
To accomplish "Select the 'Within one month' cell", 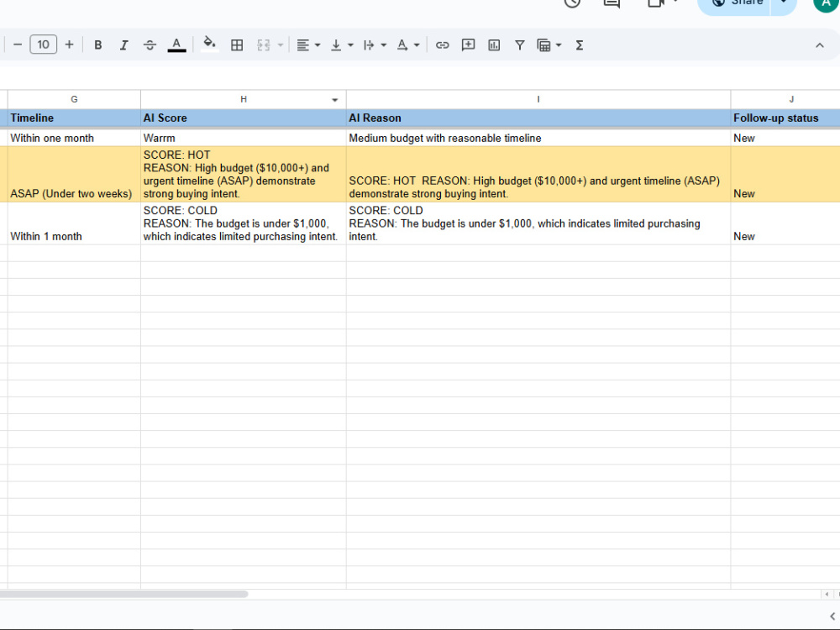I will click(74, 138).
